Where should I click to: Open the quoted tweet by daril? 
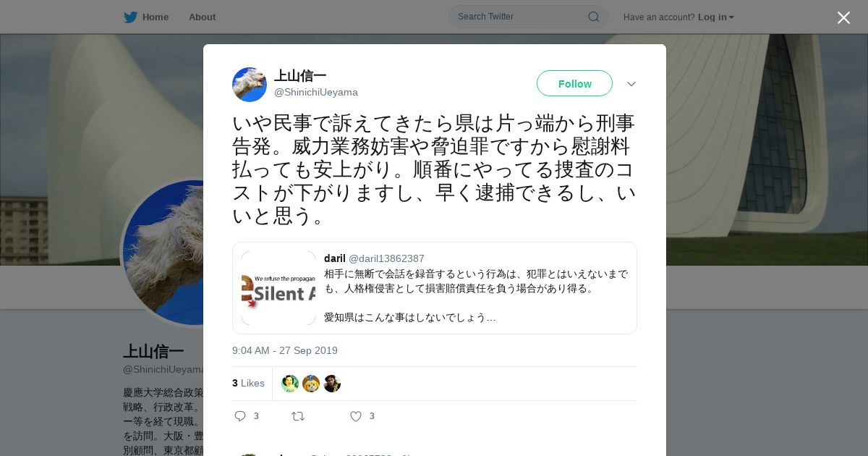(435, 288)
